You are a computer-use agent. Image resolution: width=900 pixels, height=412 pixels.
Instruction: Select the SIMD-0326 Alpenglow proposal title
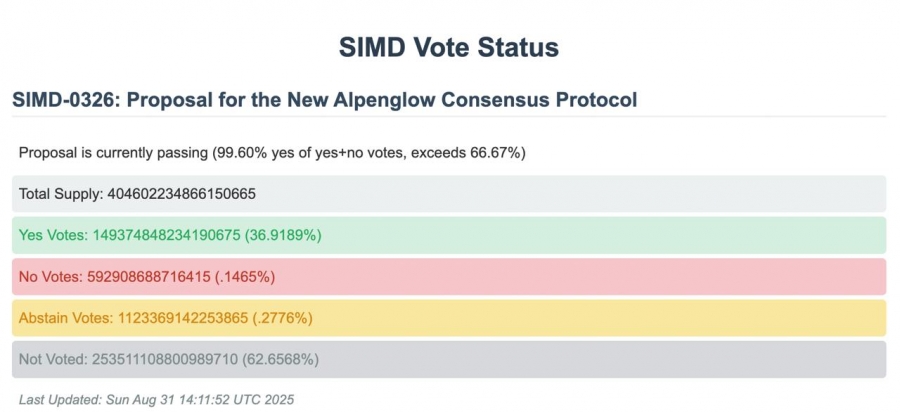click(x=325, y=100)
